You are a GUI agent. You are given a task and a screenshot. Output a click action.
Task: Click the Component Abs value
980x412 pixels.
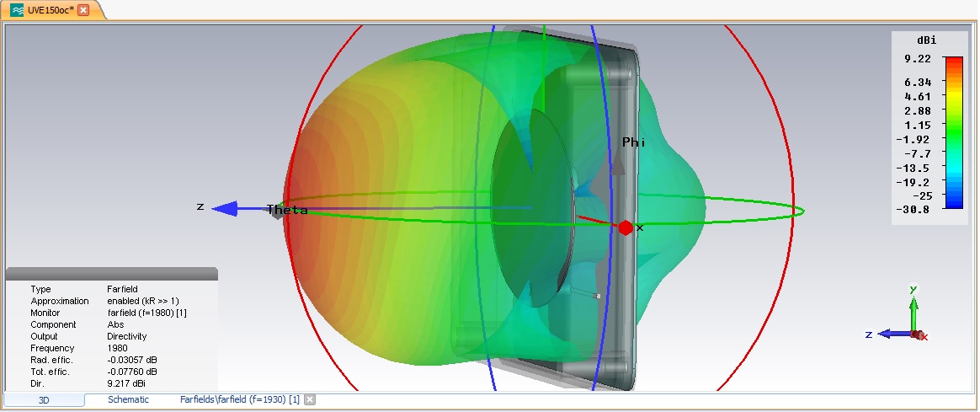click(115, 324)
